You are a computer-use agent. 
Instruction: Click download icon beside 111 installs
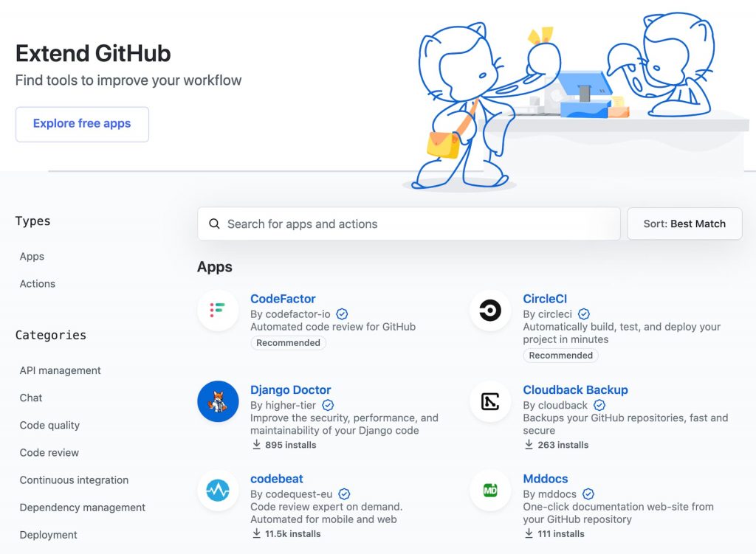(529, 533)
